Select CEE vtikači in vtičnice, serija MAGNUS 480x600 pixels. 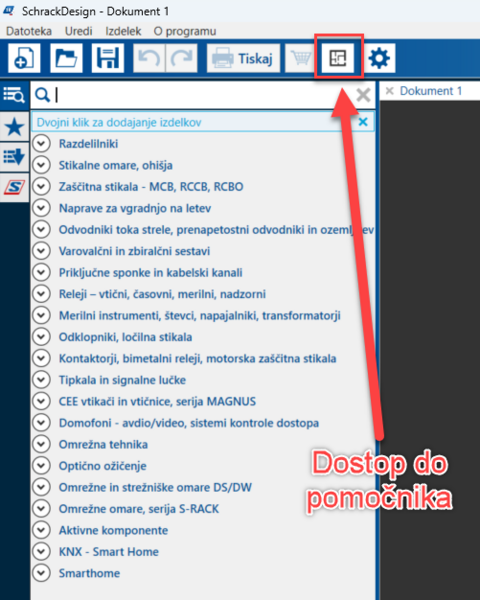(x=157, y=401)
